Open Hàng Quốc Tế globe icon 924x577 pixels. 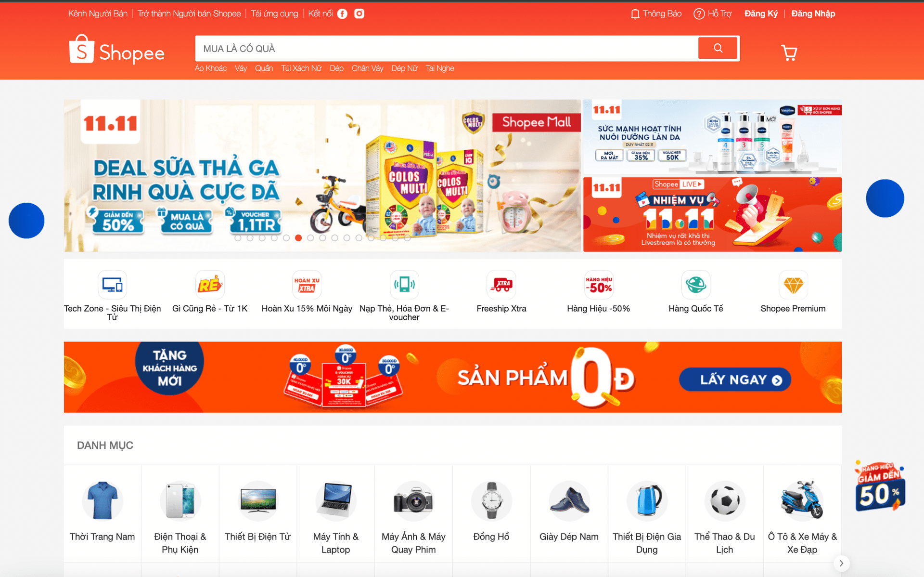(696, 285)
